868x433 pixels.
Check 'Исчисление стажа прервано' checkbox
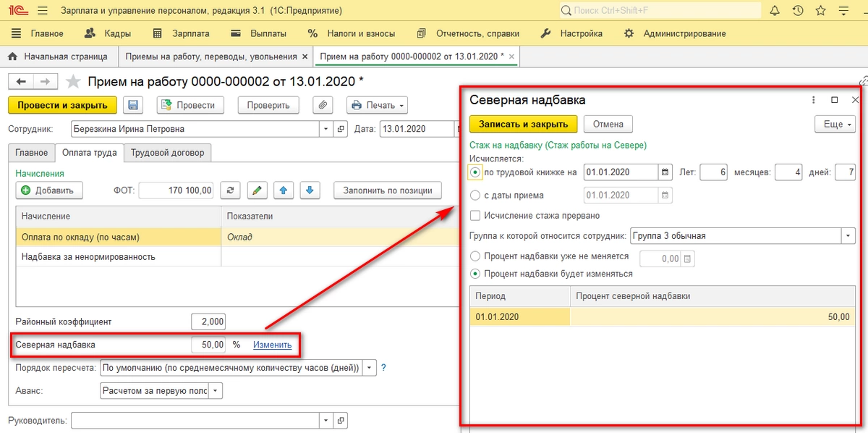coord(475,215)
